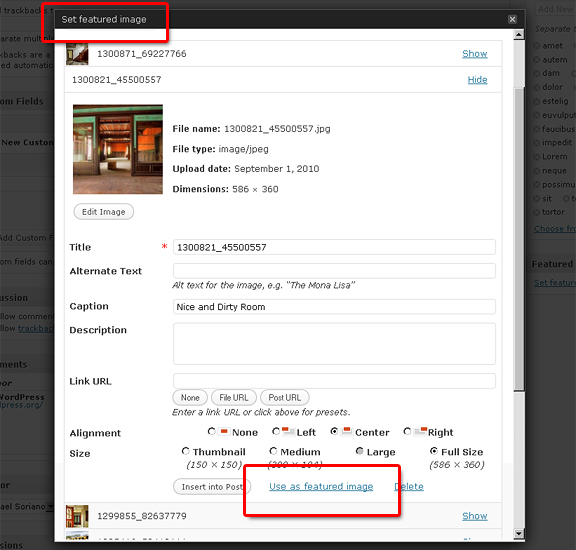Click the dialog vertical scrollbar thumb
Screen dimensions: 576x550
[x=519, y=239]
